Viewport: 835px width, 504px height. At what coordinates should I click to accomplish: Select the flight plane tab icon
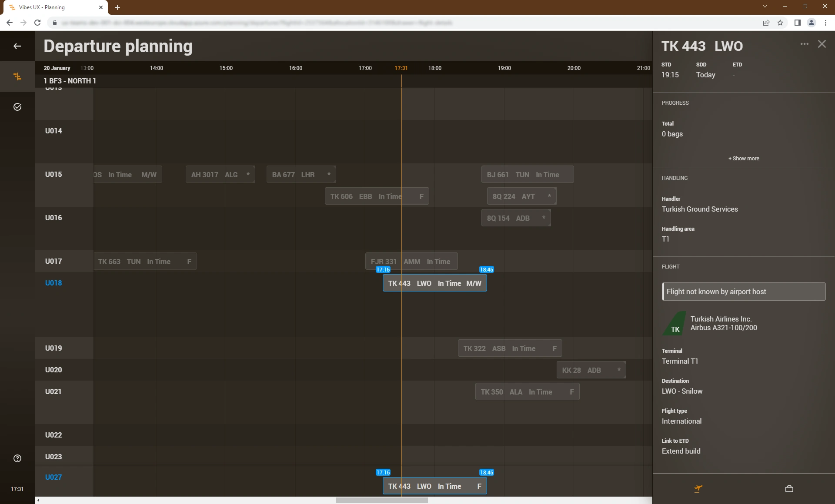coord(698,488)
